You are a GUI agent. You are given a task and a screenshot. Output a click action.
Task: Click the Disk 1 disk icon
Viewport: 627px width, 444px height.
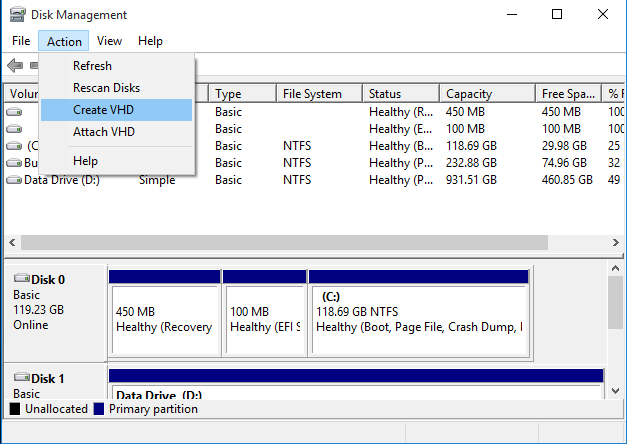22,377
